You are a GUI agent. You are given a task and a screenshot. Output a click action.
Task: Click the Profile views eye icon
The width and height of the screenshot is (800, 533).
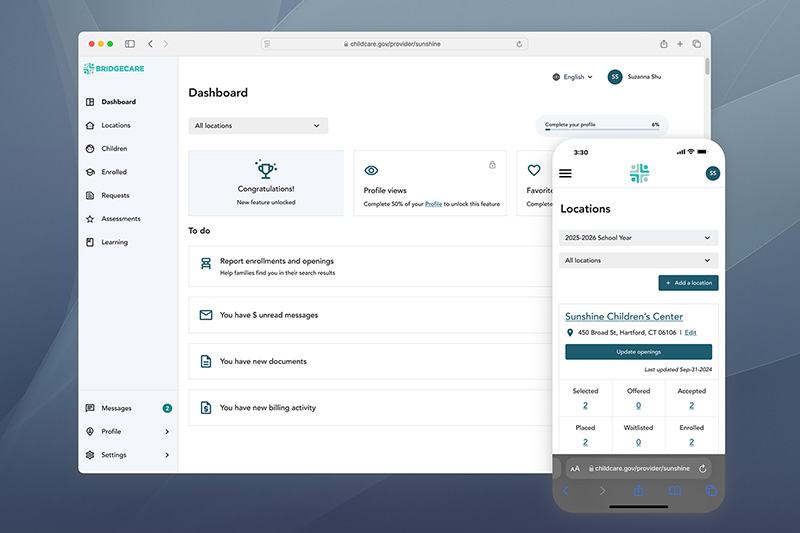371,171
